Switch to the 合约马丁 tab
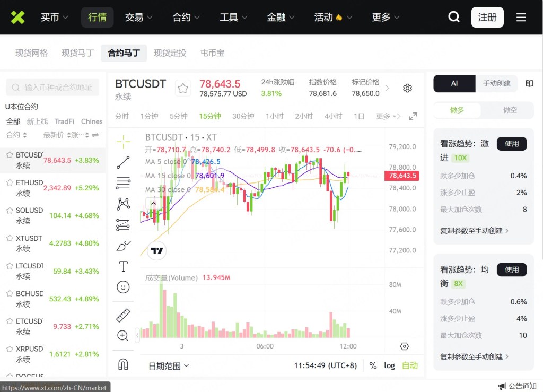The height and width of the screenshot is (392, 543). [124, 53]
